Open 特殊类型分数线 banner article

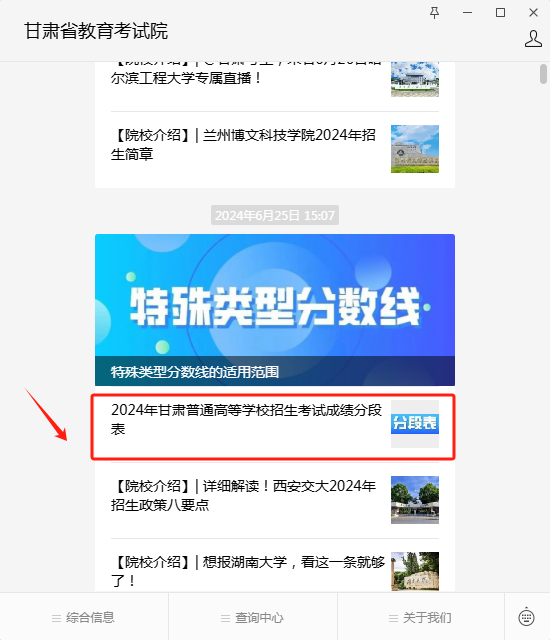pyautogui.click(x=275, y=310)
